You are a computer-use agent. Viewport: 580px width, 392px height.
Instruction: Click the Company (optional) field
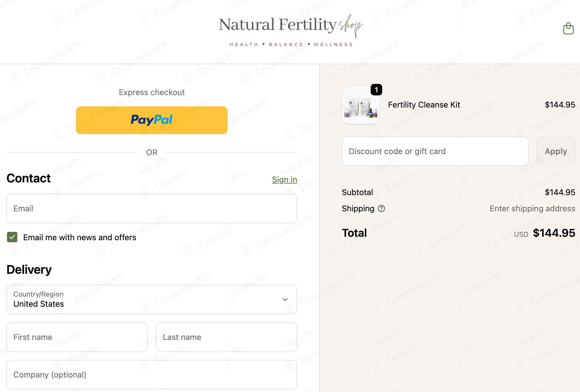152,375
